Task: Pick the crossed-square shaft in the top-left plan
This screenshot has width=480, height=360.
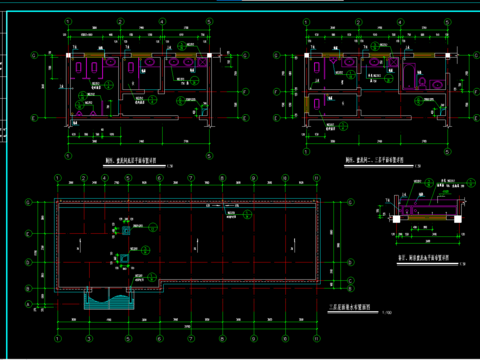Action: (x=202, y=62)
